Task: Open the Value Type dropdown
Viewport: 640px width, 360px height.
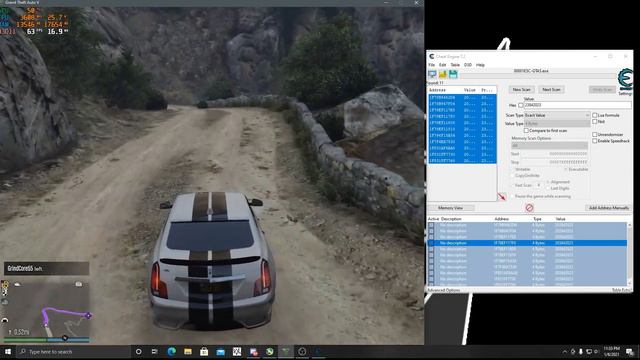Action: pyautogui.click(x=557, y=123)
